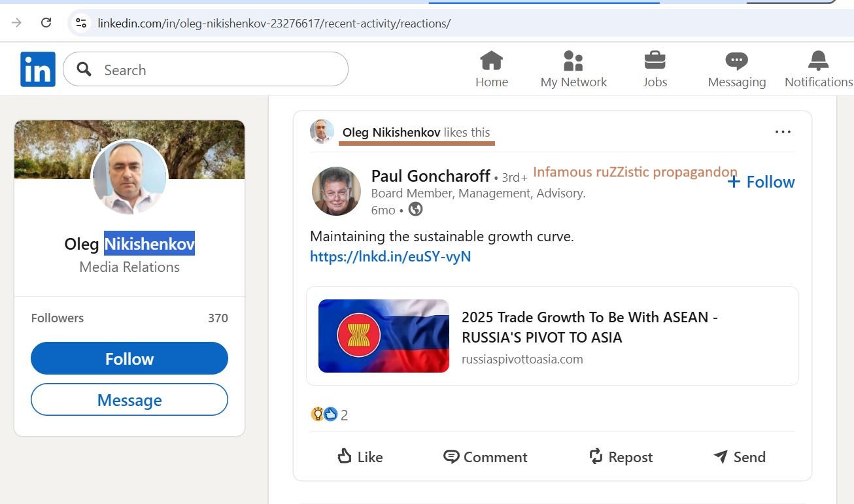Click the search magnifier icon

(84, 69)
